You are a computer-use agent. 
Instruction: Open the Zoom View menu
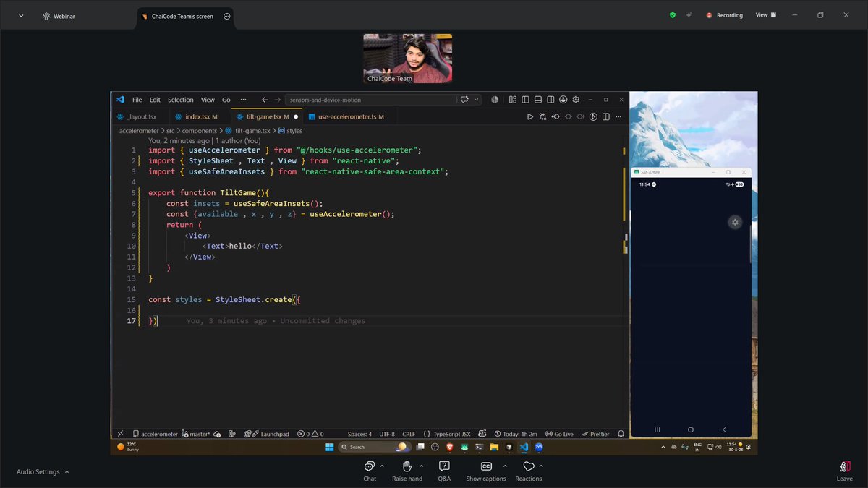[x=766, y=15]
